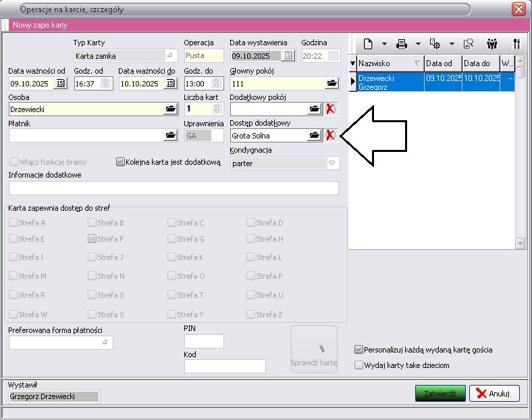Open the group of people icon
Image resolution: width=532 pixels, height=420 pixels.
pos(492,44)
